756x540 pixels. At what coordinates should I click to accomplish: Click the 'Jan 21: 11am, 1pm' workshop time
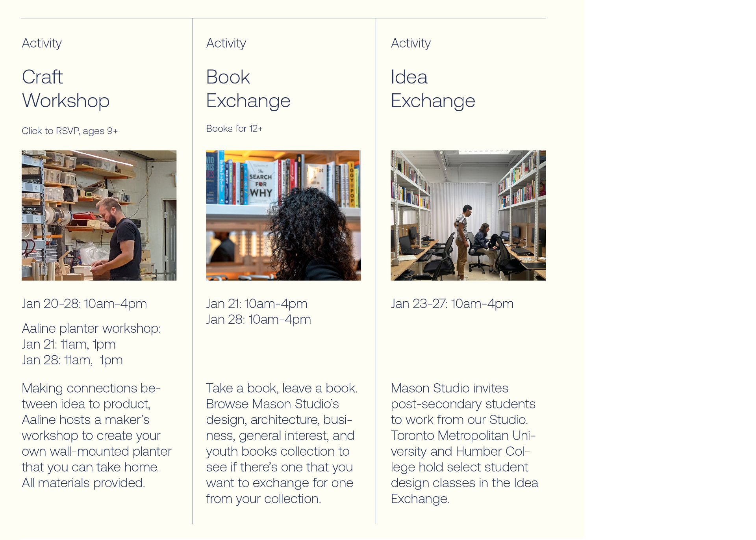[x=69, y=344]
